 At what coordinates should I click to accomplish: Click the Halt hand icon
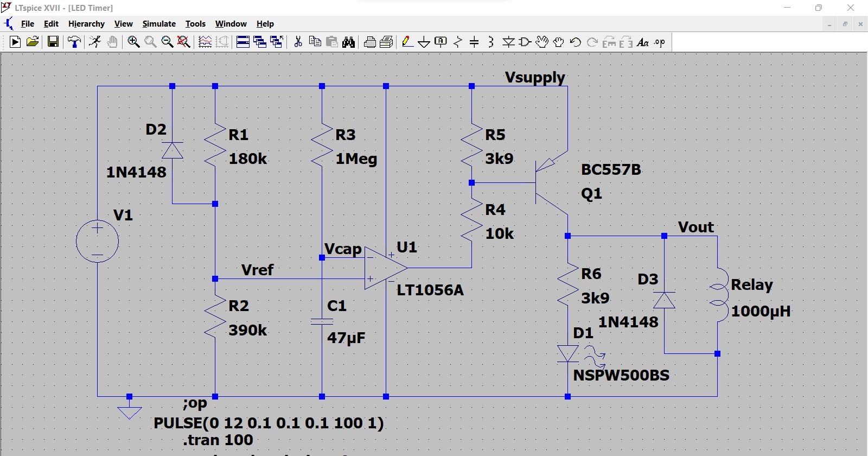tap(112, 42)
